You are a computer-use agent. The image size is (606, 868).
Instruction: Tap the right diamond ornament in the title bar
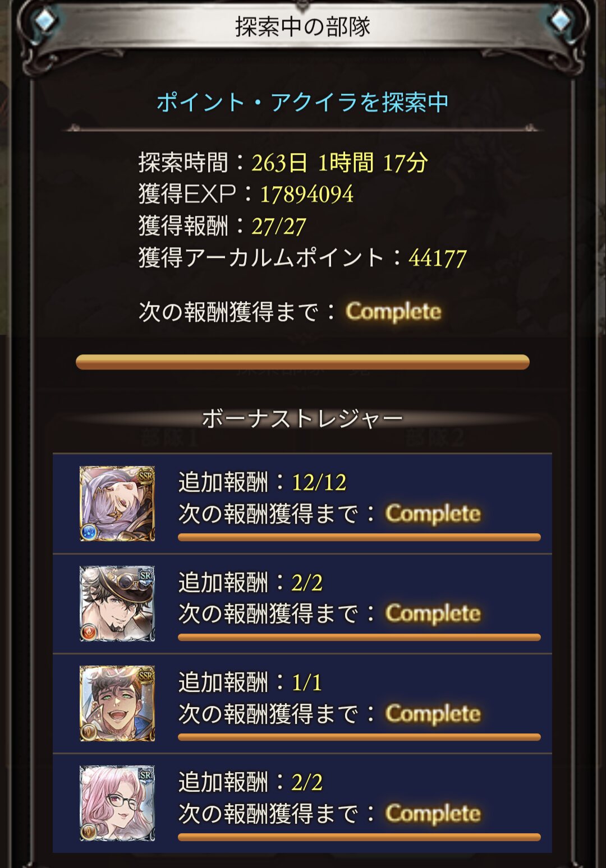(561, 21)
